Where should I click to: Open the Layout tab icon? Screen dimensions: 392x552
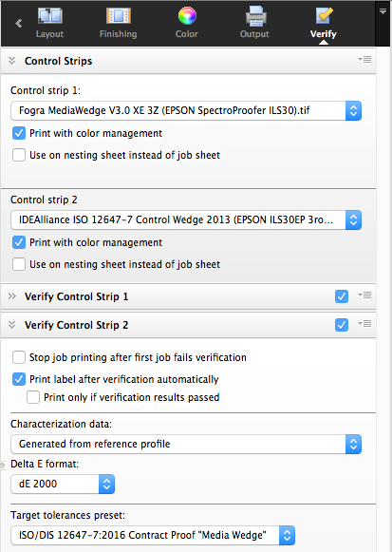coord(50,16)
